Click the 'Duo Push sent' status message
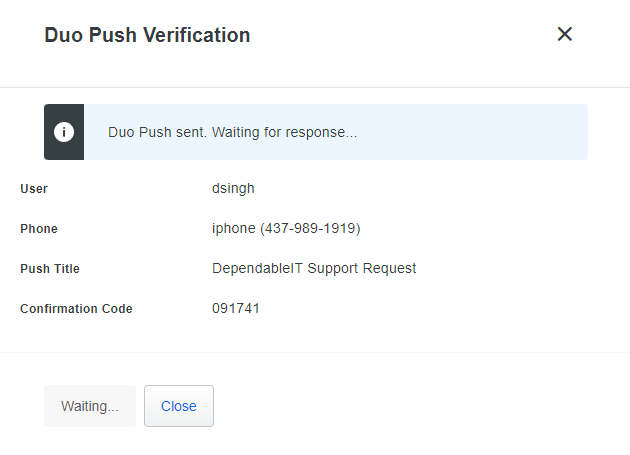 (233, 132)
